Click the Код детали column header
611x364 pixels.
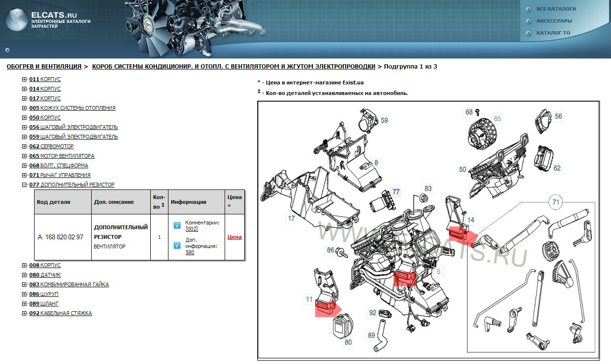pyautogui.click(x=63, y=202)
